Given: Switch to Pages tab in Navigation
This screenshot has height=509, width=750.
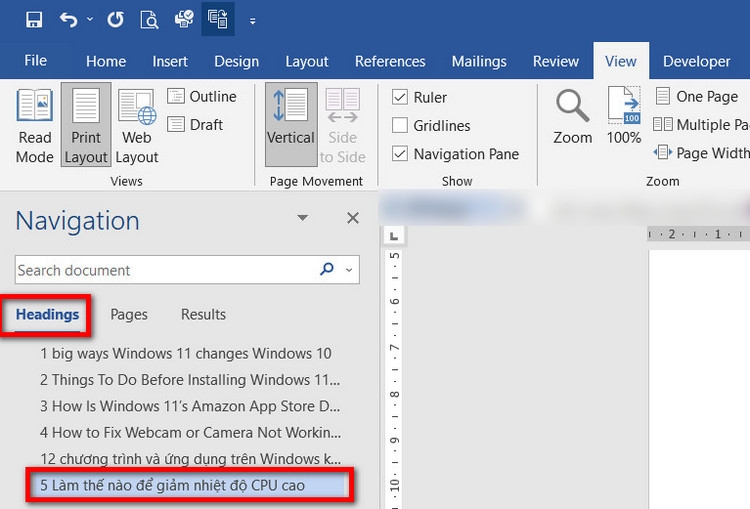Looking at the screenshot, I should [129, 314].
